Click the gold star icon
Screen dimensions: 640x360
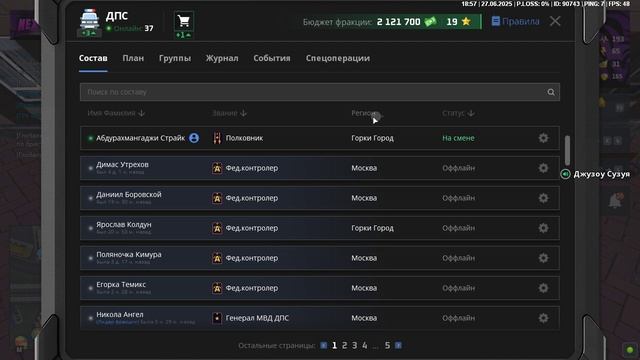pyautogui.click(x=466, y=21)
